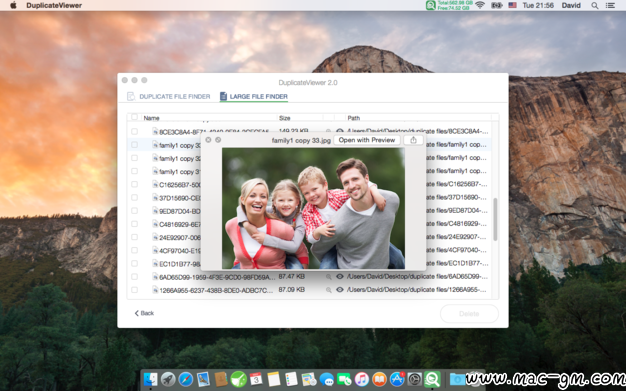Select the 9ED87D04 file name
Viewport: 626px width, 391px height.
tap(180, 211)
